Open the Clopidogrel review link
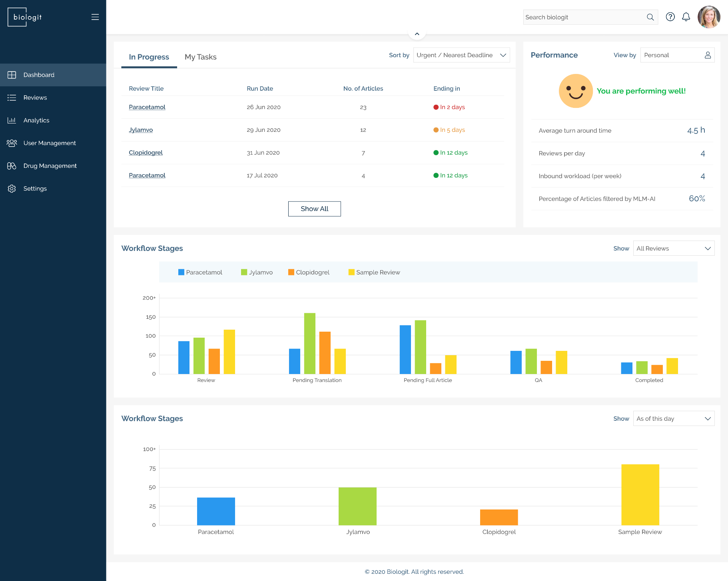The image size is (728, 581). (x=146, y=152)
